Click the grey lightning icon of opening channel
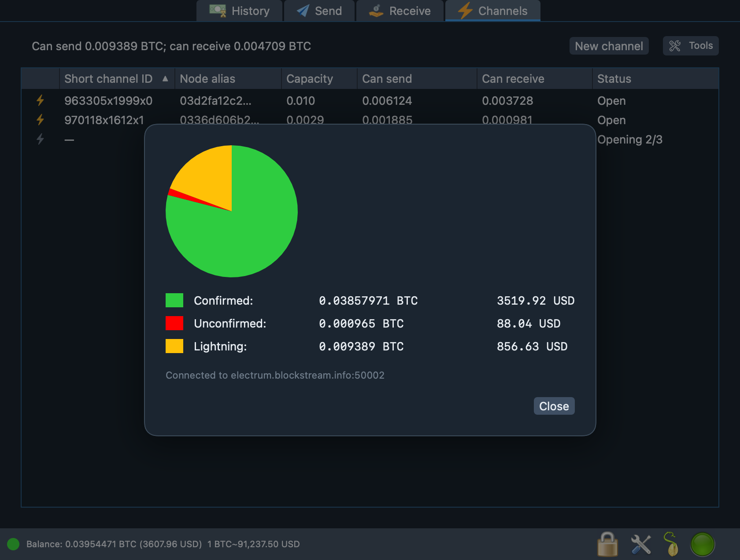 pyautogui.click(x=40, y=139)
